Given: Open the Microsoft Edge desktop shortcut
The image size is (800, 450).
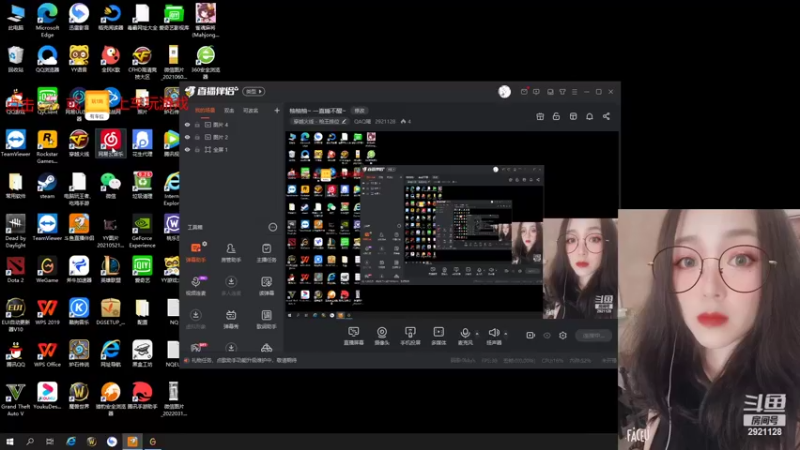Looking at the screenshot, I should point(47,19).
